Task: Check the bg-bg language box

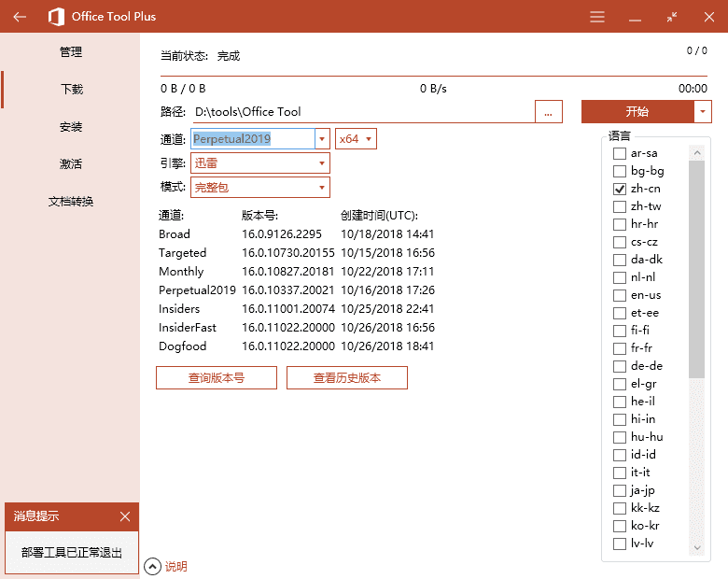Action: coord(620,171)
